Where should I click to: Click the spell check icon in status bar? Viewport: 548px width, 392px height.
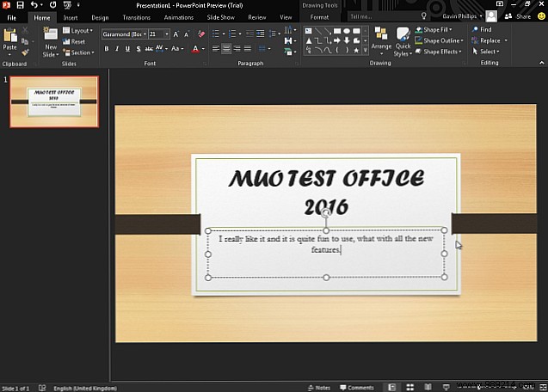click(x=42, y=388)
